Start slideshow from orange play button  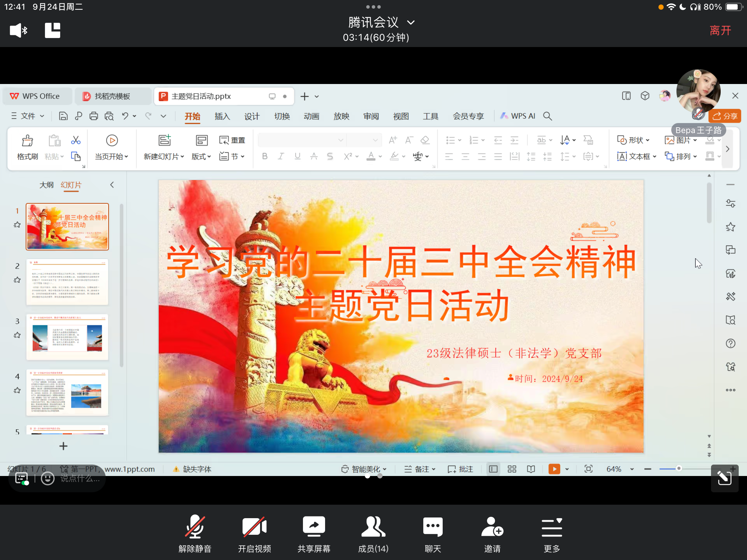(554, 469)
